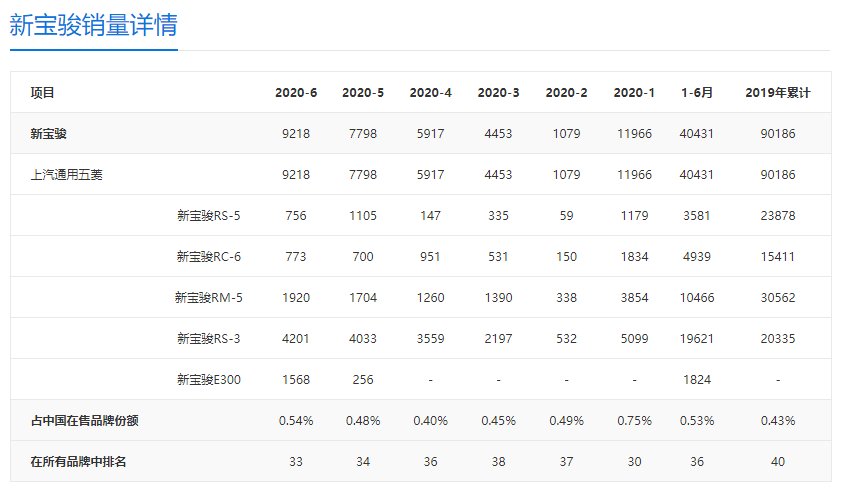Select the 2019年累计 column header
This screenshot has width=848, height=490.
pos(777,93)
